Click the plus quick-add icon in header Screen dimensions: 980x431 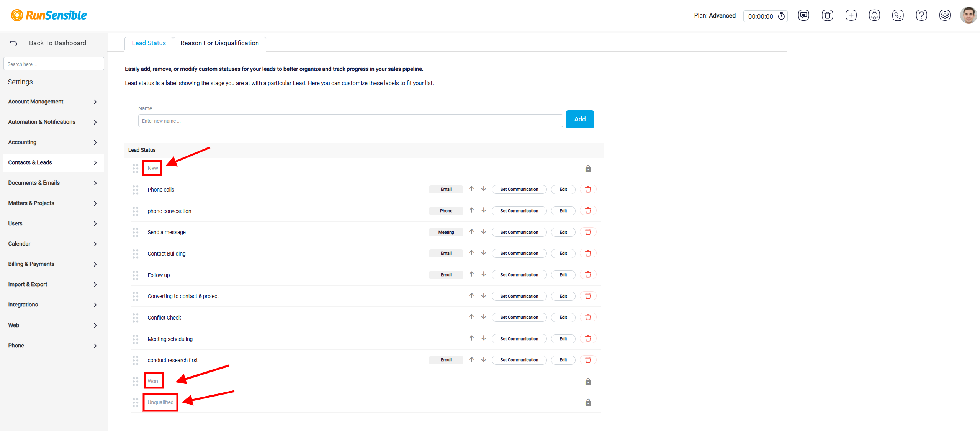[x=851, y=15]
